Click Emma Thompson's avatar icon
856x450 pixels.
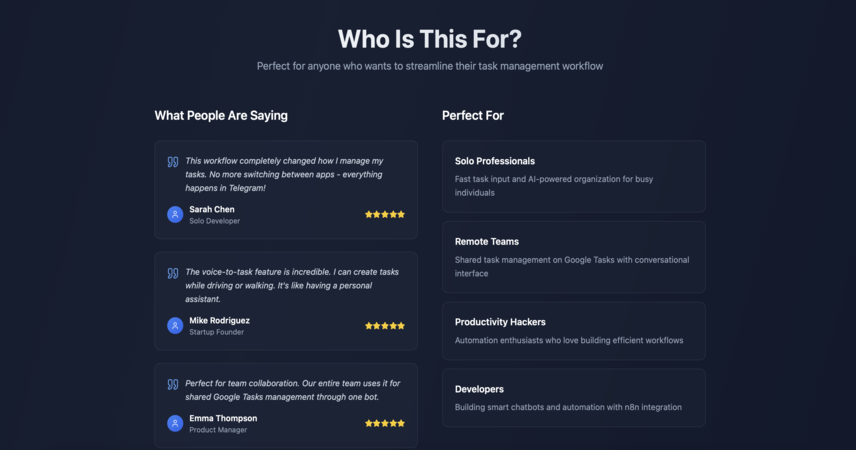[x=175, y=423]
